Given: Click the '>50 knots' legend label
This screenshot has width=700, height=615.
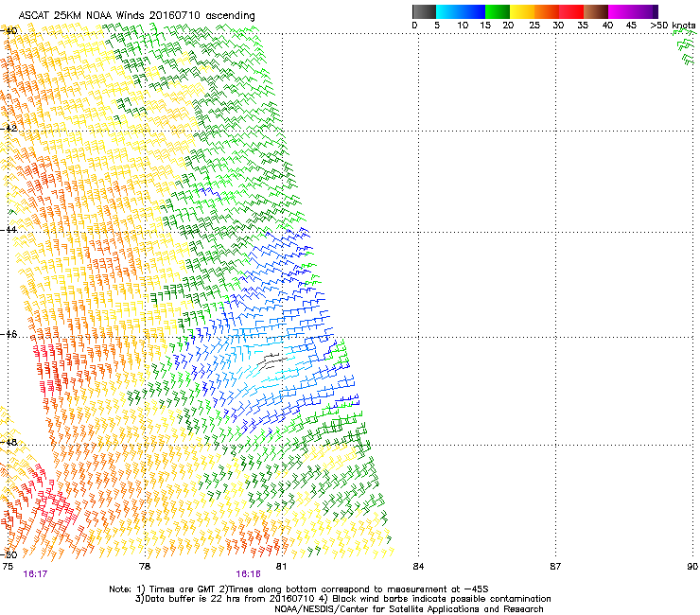Looking at the screenshot, I should pyautogui.click(x=673, y=26).
